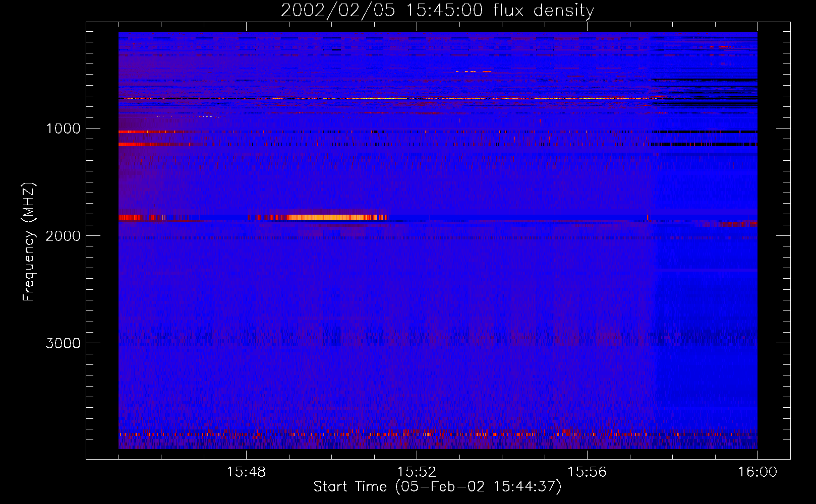Click the plot title '2002/02/05 15:45:00 flux density'
Screen dimensions: 816x504
[x=437, y=11]
